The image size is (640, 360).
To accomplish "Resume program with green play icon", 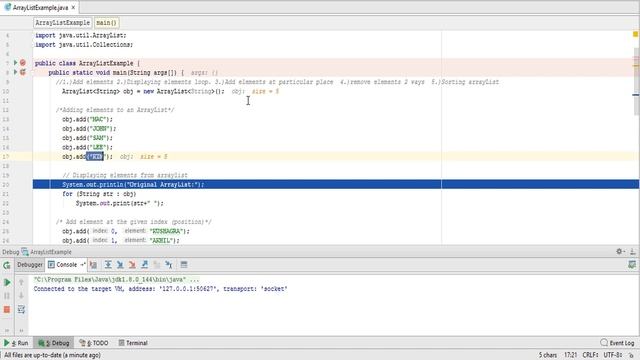I will tap(7, 282).
